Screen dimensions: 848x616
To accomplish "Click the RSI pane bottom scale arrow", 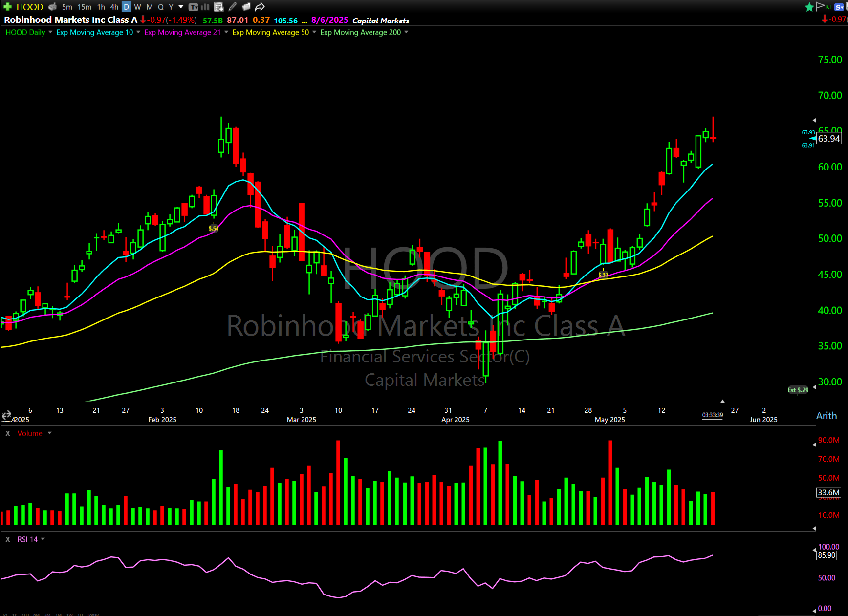I will pos(814,610).
